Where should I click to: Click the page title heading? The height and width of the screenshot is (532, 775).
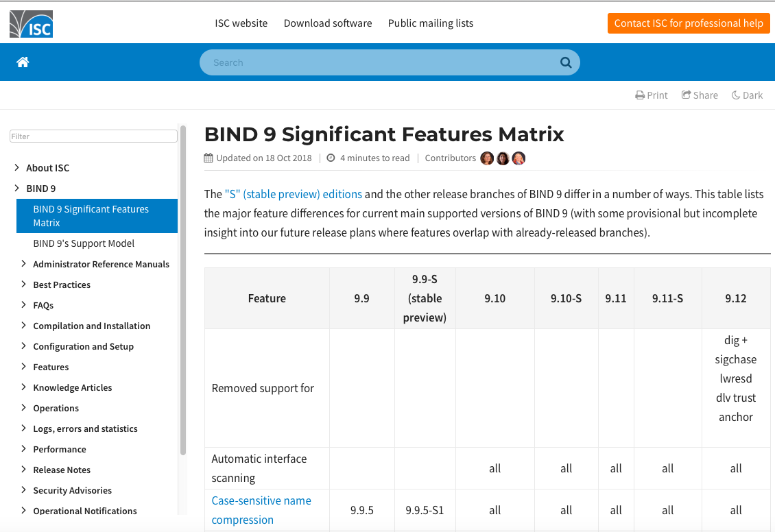coord(384,134)
